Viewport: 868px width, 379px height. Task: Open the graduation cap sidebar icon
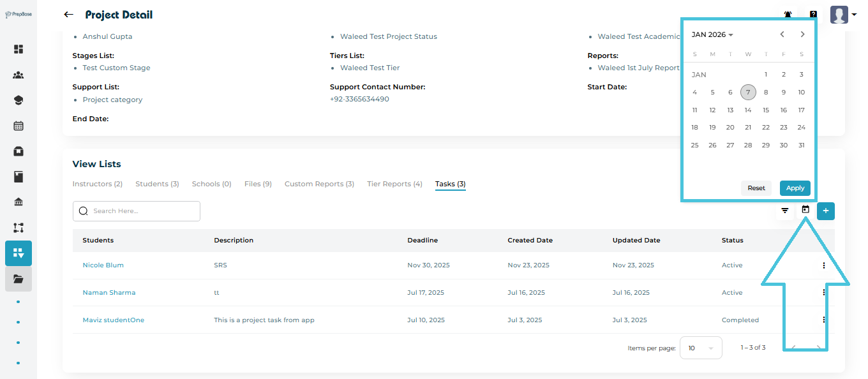pos(19,100)
